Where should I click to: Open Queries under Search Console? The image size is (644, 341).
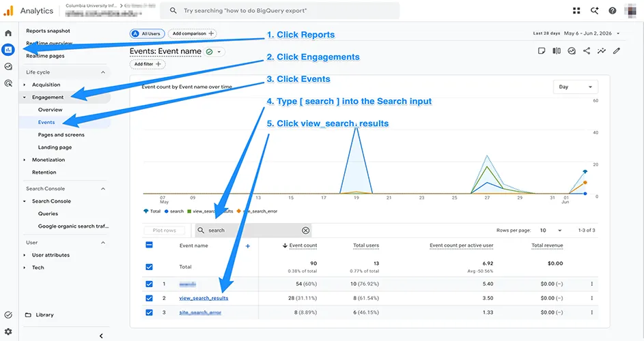pos(48,213)
